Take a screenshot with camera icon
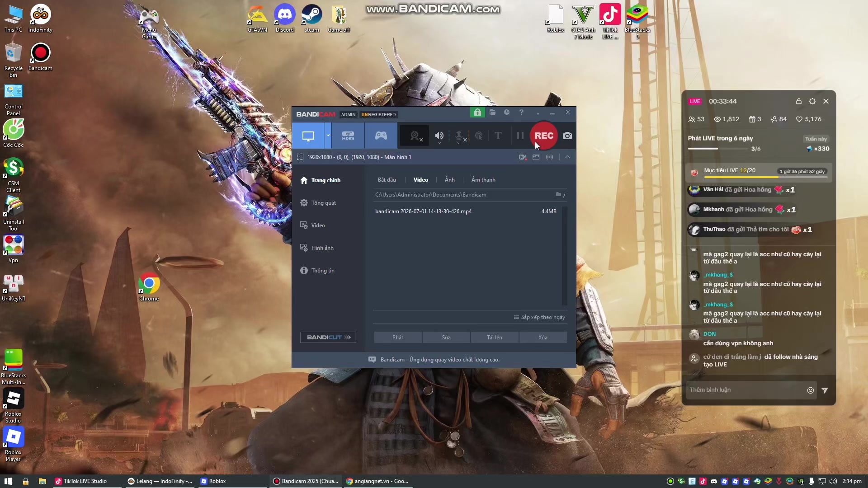 coord(567,136)
